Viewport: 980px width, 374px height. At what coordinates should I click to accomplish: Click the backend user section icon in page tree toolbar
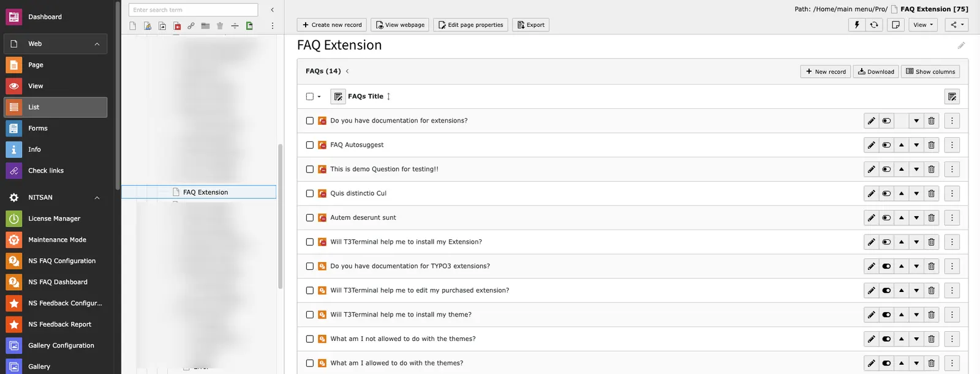(148, 26)
